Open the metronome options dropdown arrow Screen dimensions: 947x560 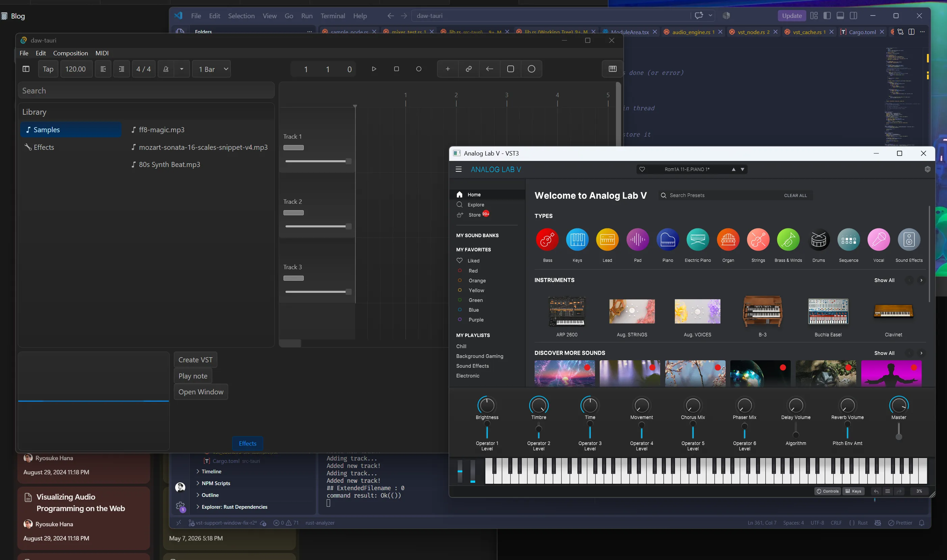click(x=182, y=69)
